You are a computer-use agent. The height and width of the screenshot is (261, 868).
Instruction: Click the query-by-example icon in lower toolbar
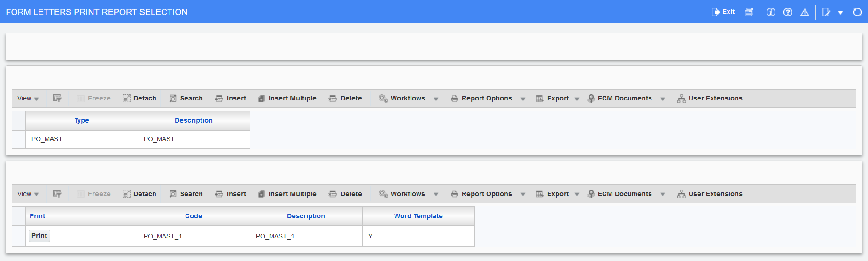coord(57,194)
